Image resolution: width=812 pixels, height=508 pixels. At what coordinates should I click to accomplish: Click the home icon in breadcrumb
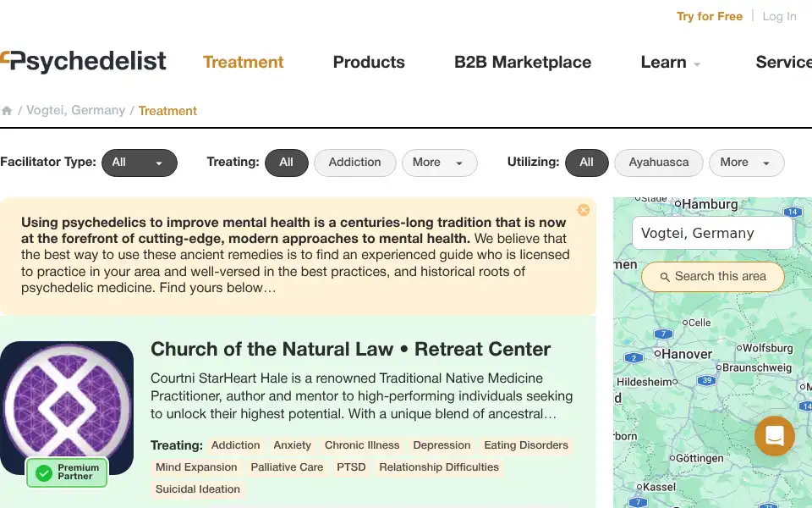[x=7, y=110]
